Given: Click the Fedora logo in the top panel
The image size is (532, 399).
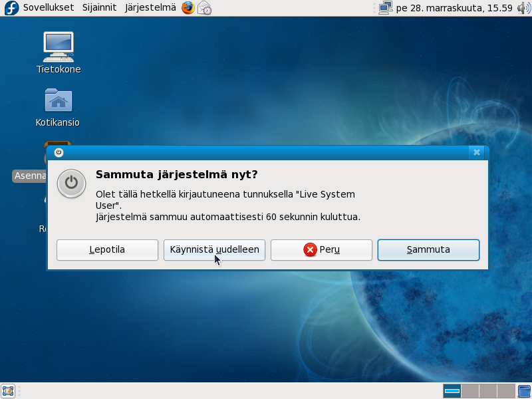Looking at the screenshot, I should [11, 8].
